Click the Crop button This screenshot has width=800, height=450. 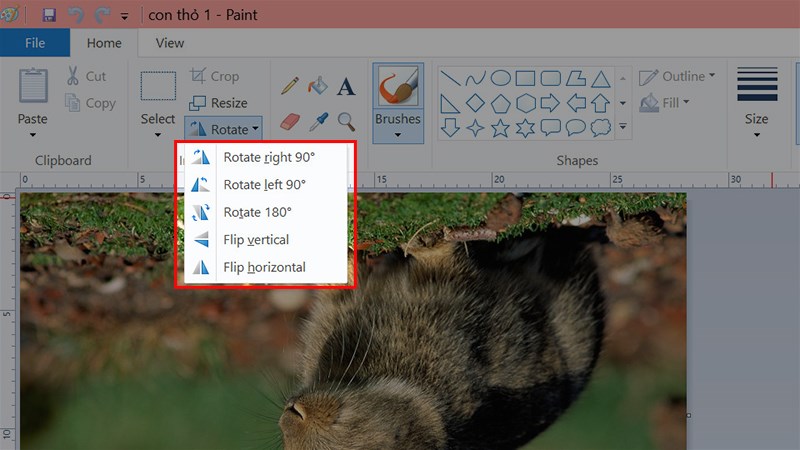coord(214,76)
